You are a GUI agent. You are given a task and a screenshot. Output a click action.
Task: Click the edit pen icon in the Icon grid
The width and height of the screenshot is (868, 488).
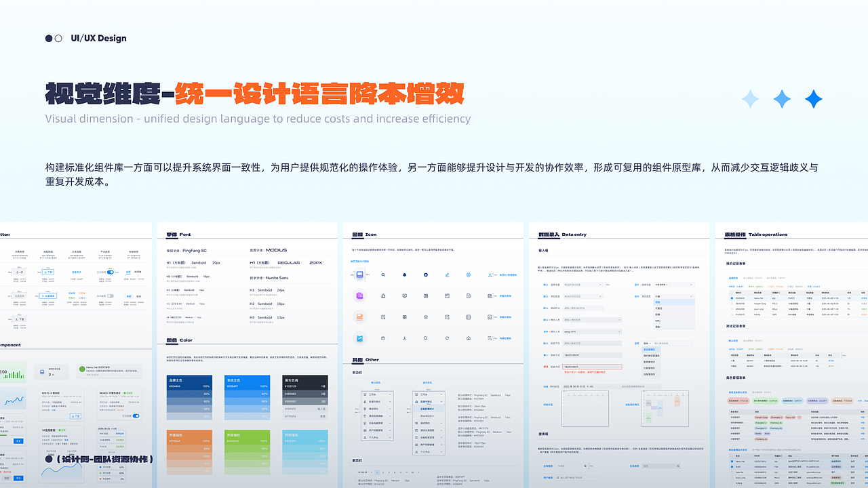tap(447, 274)
